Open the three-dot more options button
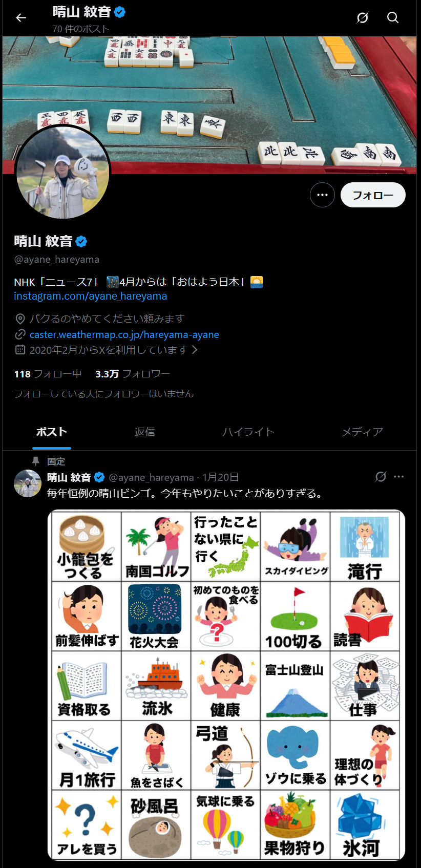The image size is (421, 868). click(322, 195)
